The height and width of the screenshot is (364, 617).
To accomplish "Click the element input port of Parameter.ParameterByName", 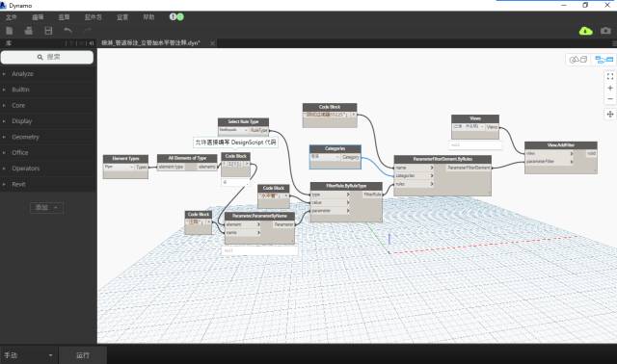I will (x=243, y=224).
